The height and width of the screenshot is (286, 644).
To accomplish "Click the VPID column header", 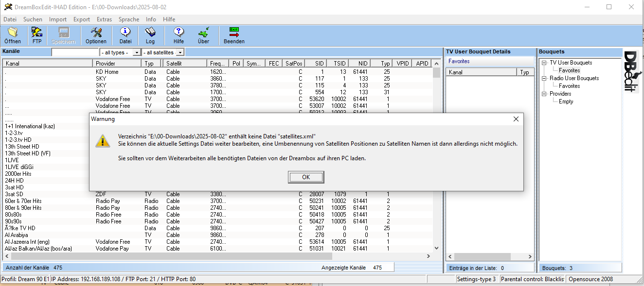I will click(403, 64).
